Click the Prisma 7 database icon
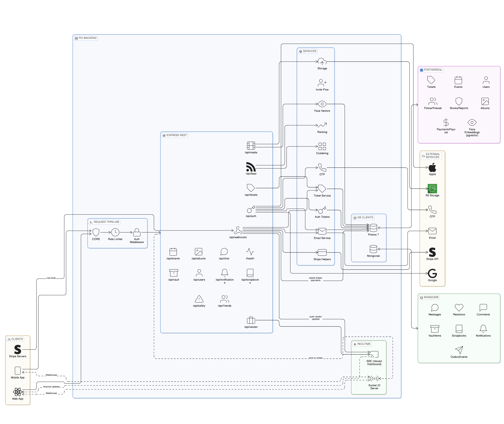 373,228
